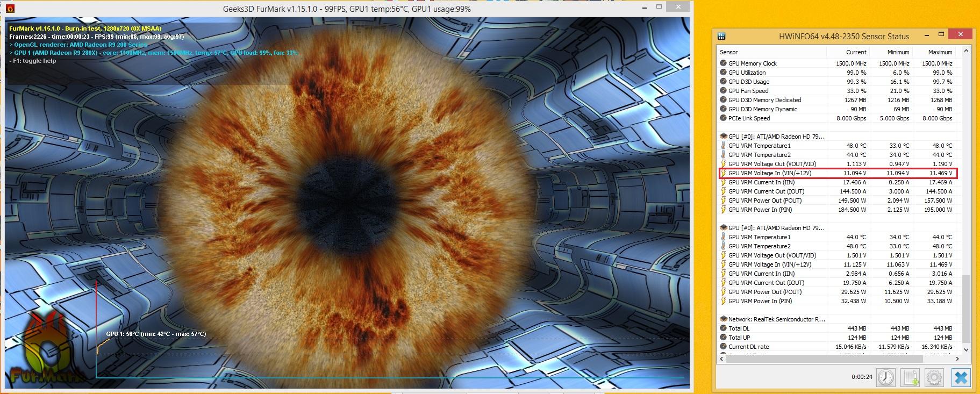
Task: Click the blue X close sensors button
Action: 961,377
